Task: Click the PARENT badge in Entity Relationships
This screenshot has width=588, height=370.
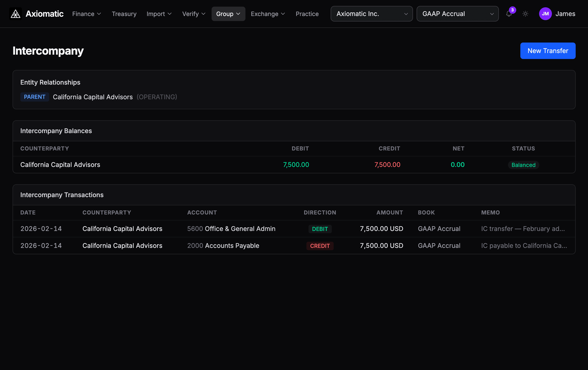Action: (35, 97)
